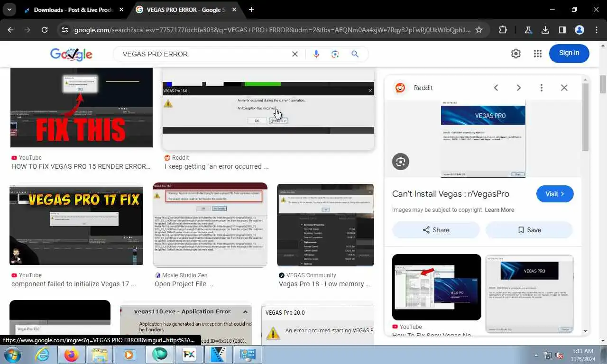Open 'component failed to initialize Vegas 17' link

point(74,284)
